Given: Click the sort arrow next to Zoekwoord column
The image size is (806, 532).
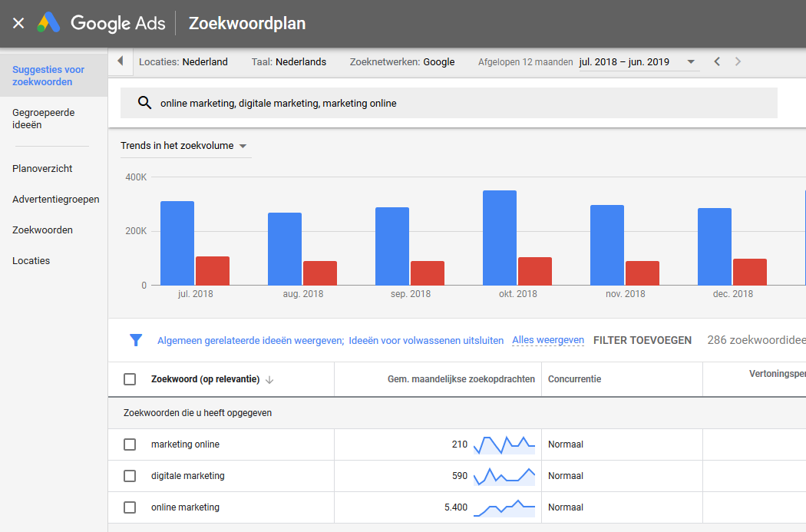Looking at the screenshot, I should click(x=269, y=380).
